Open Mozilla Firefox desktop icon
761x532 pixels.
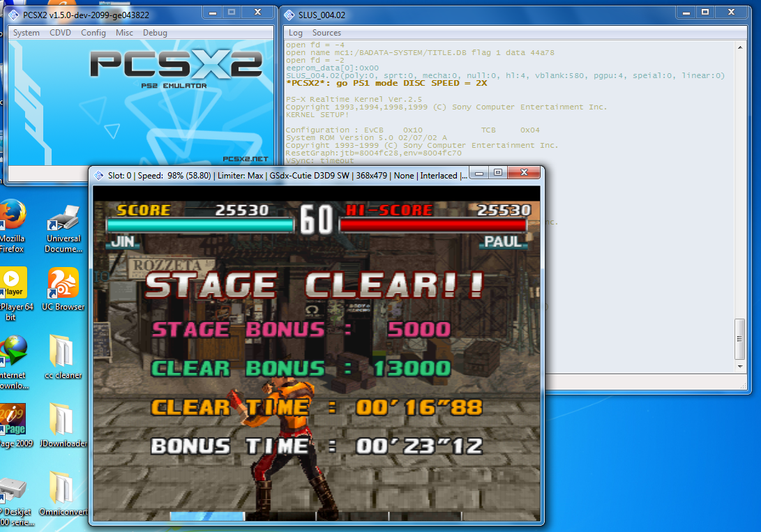click(13, 226)
